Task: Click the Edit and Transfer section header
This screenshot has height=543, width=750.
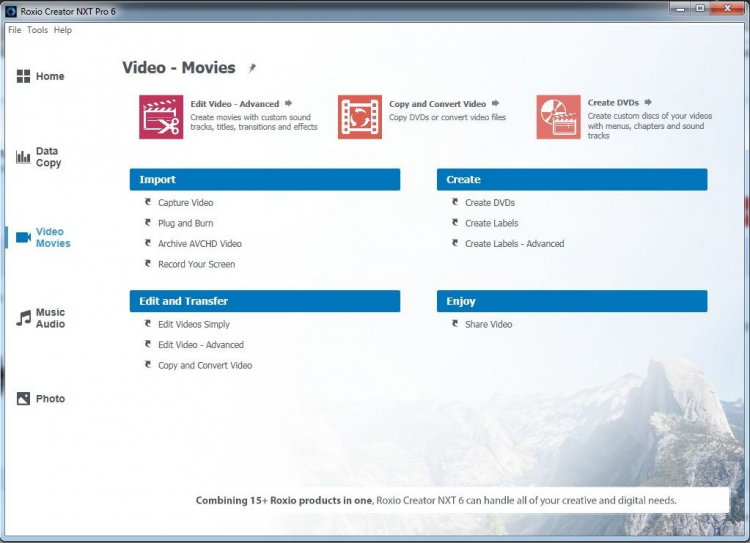Action: point(265,301)
